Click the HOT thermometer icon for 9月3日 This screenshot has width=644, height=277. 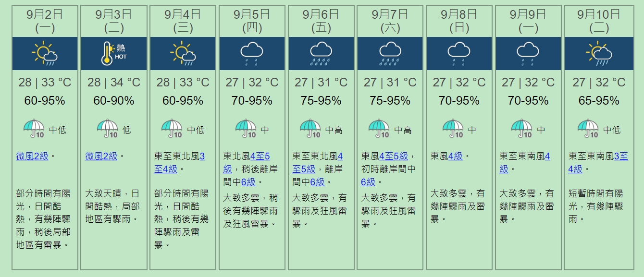pos(113,53)
